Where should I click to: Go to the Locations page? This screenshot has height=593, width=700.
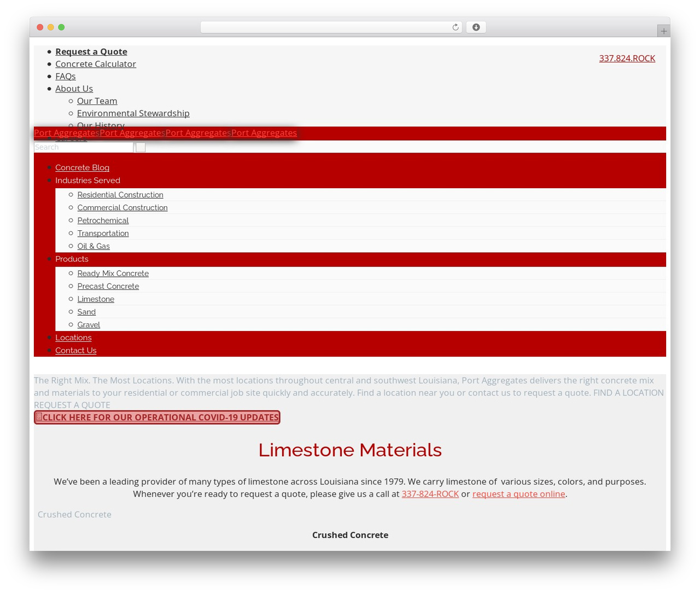[73, 338]
